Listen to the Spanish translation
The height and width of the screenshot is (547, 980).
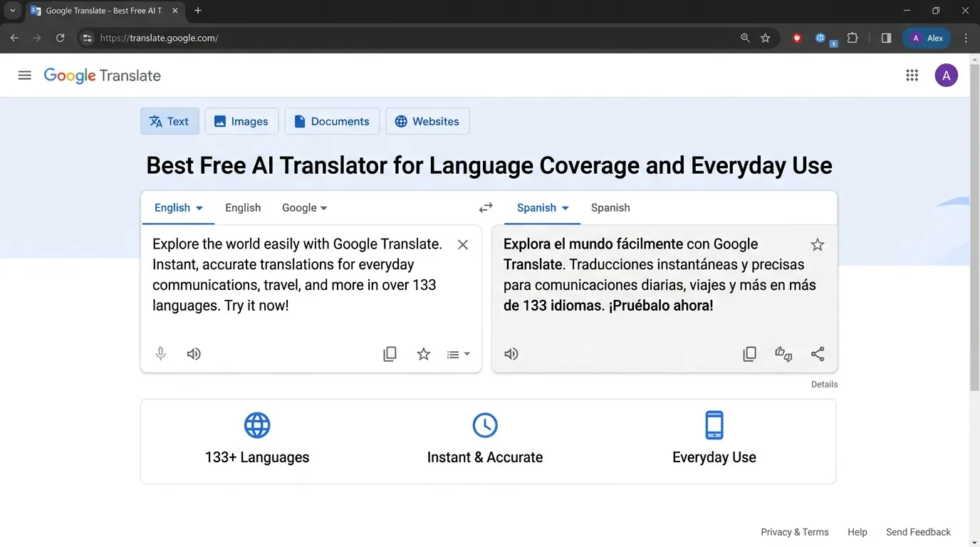pyautogui.click(x=511, y=354)
